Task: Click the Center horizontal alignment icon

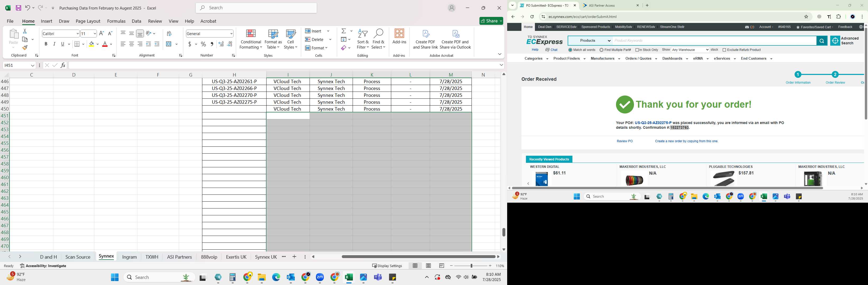Action: coord(131,44)
